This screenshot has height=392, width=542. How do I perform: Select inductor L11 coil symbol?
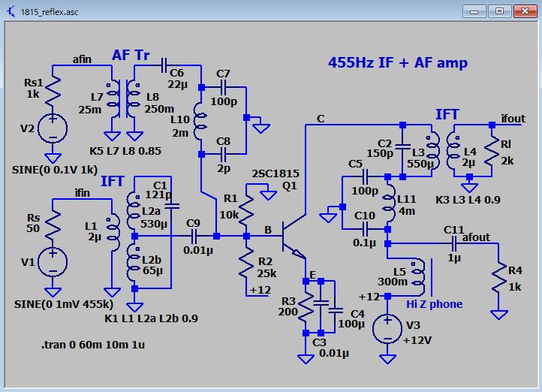[x=388, y=204]
